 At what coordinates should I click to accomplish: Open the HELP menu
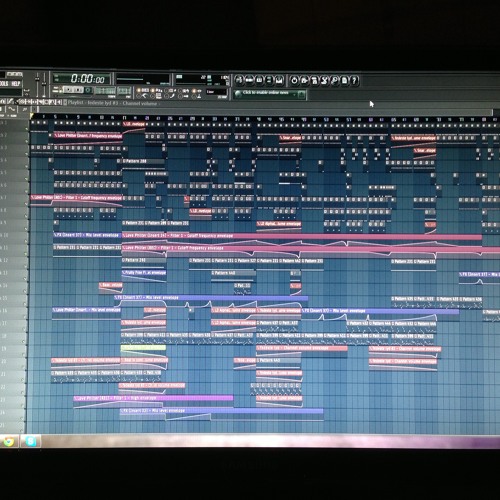(x=16, y=83)
